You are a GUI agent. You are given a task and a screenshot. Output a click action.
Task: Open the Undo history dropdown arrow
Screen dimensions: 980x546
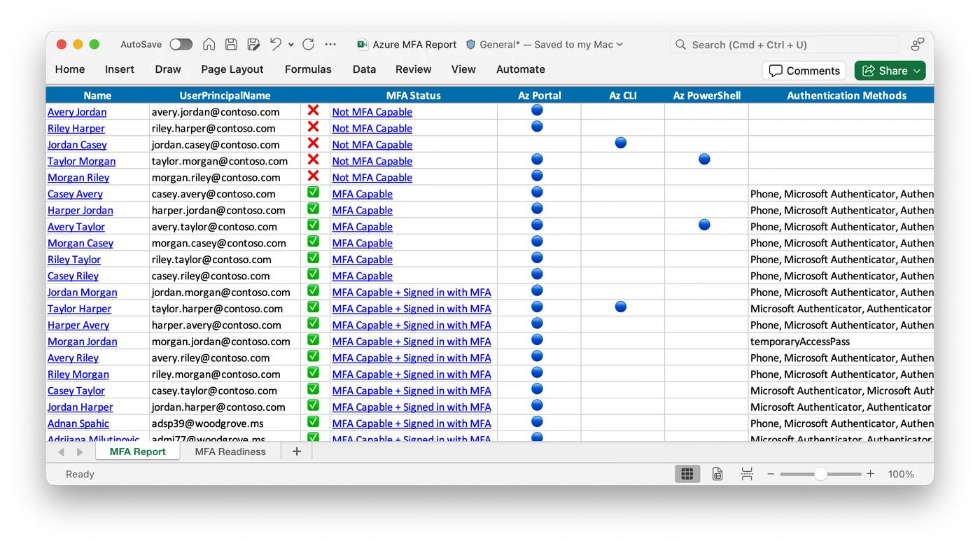pyautogui.click(x=291, y=44)
